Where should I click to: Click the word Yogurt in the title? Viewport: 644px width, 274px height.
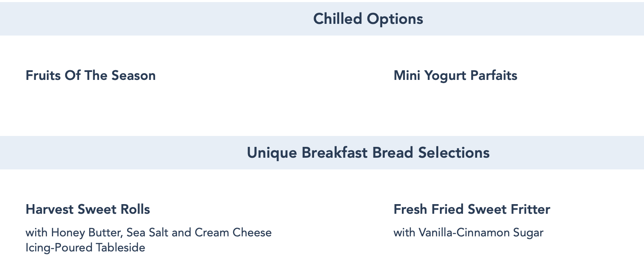[445, 76]
